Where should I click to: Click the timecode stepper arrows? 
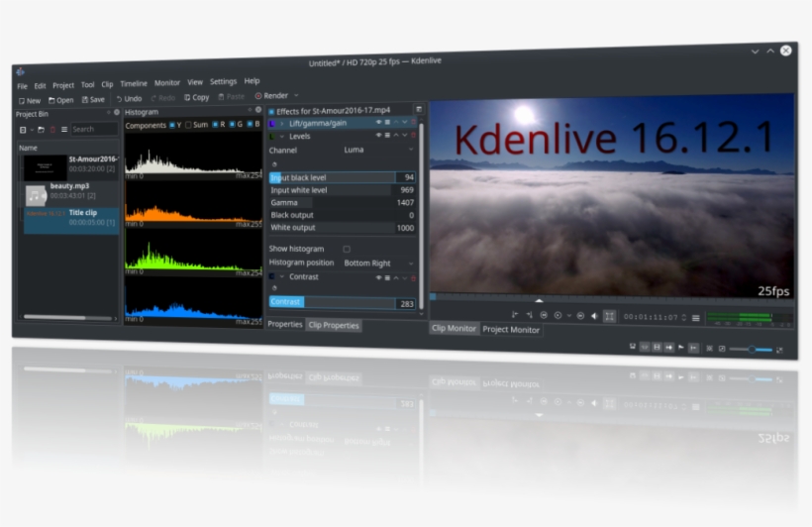pos(683,317)
